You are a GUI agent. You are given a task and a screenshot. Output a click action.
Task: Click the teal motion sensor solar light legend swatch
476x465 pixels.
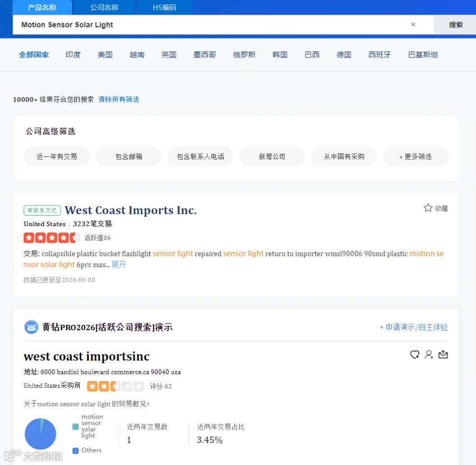click(76, 426)
